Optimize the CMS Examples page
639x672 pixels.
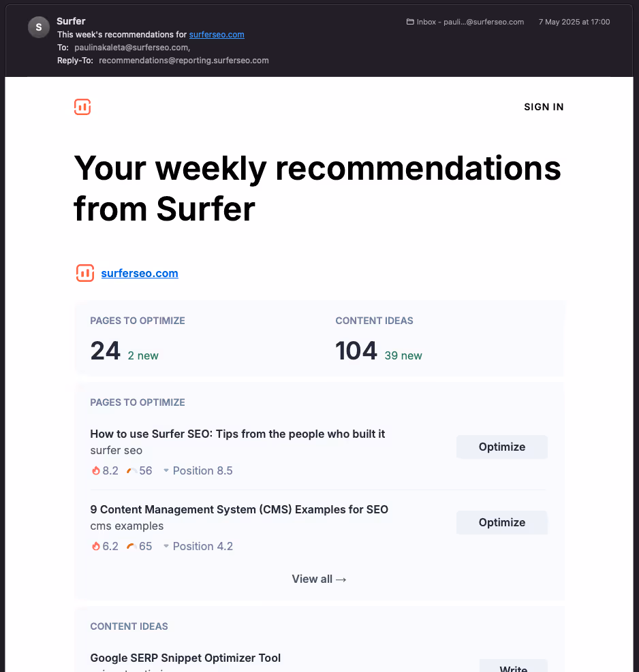click(x=502, y=522)
